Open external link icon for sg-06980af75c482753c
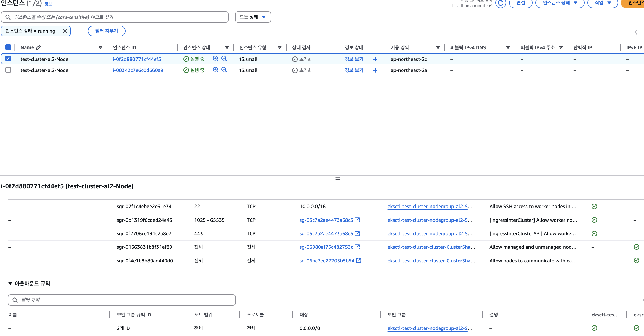 (357, 247)
